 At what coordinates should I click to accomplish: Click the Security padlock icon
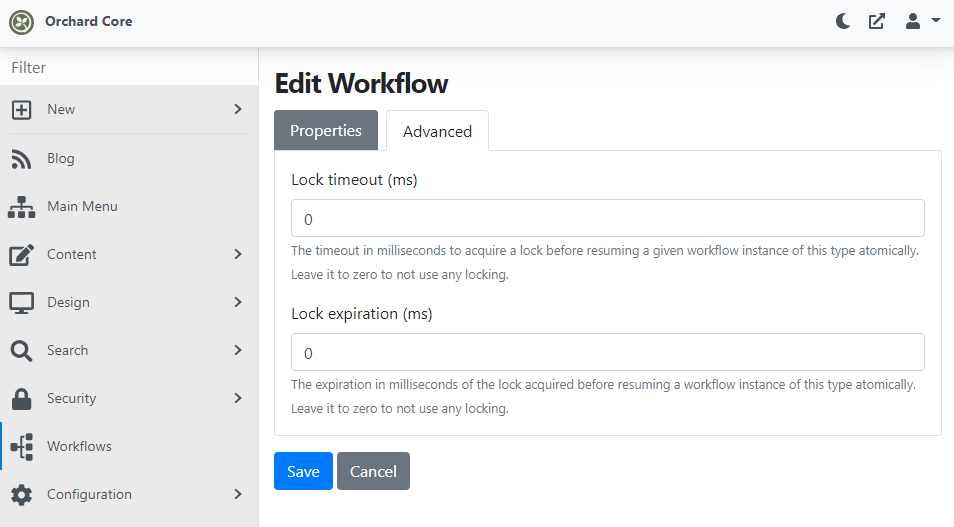21,399
